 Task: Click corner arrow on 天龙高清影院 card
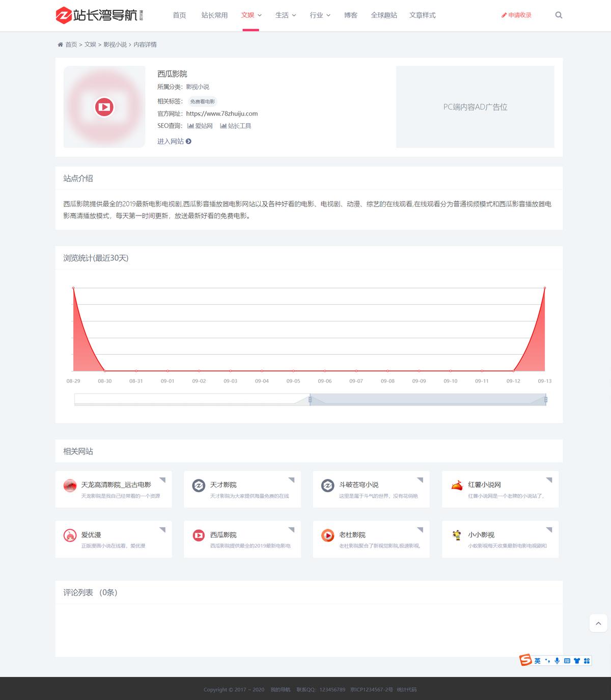pyautogui.click(x=163, y=480)
